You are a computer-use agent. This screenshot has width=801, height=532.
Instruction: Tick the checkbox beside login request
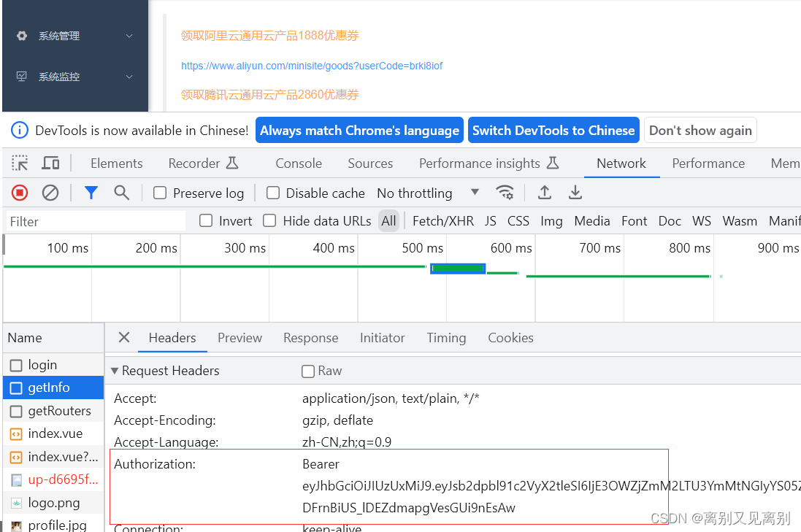pyautogui.click(x=16, y=366)
